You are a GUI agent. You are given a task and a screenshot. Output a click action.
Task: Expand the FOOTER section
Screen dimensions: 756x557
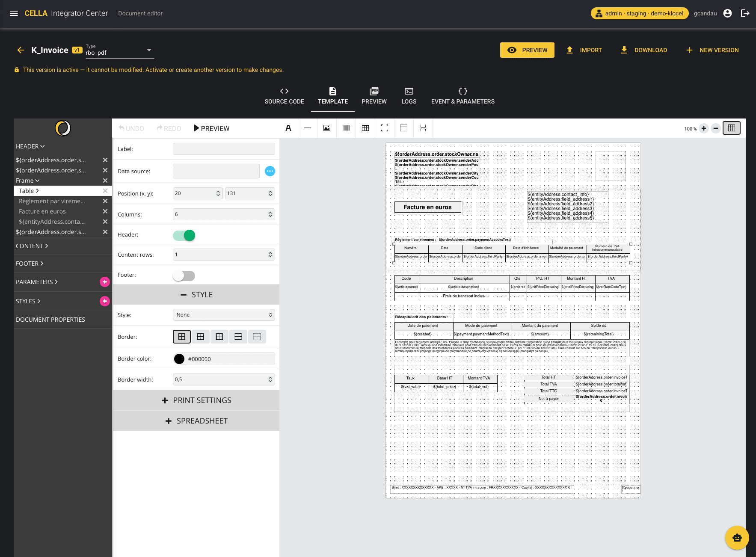tap(30, 264)
